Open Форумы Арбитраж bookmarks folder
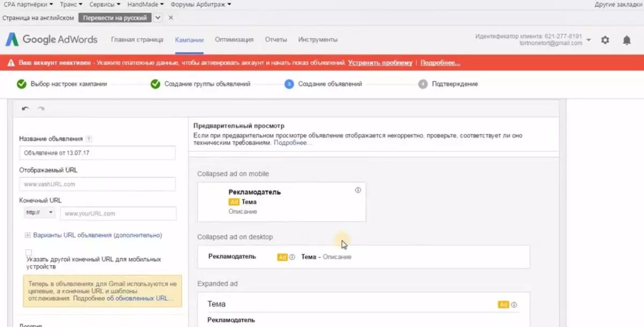Screen dimensions: 644x327 coord(201,4)
